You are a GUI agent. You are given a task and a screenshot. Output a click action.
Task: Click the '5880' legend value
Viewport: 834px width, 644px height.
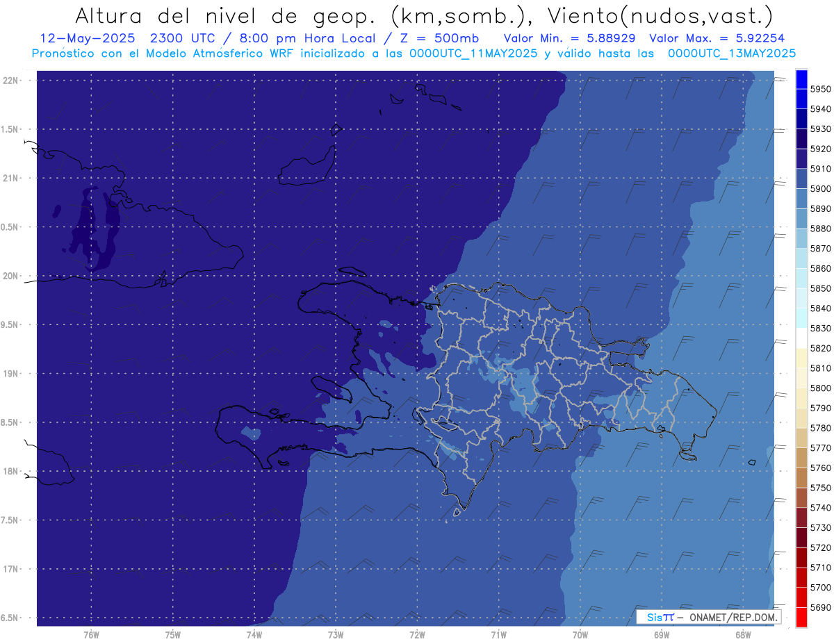coord(821,229)
